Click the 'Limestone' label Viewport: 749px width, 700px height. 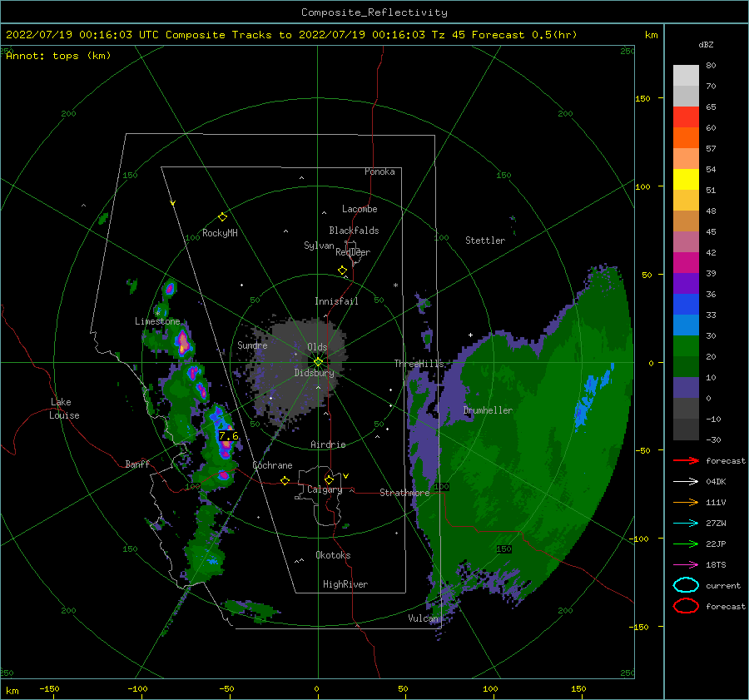click(x=157, y=321)
